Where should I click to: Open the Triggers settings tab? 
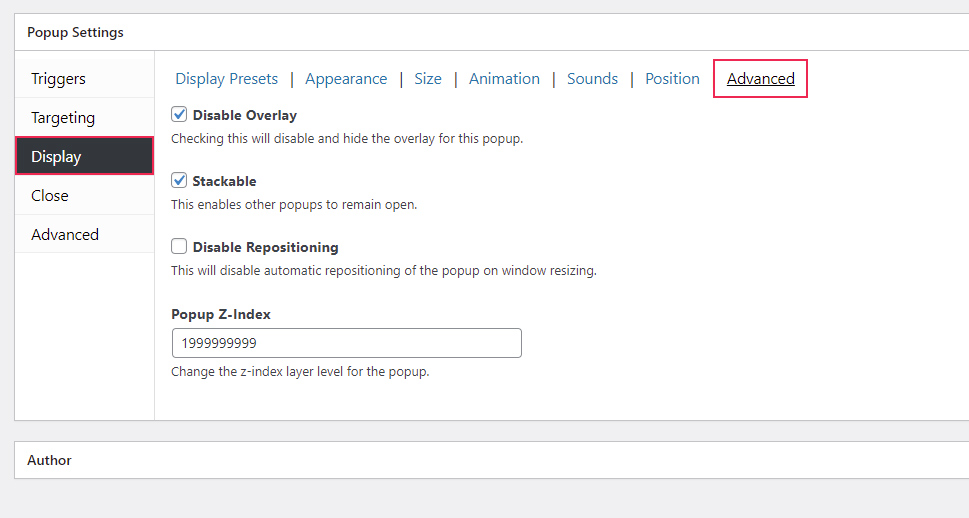click(x=85, y=79)
